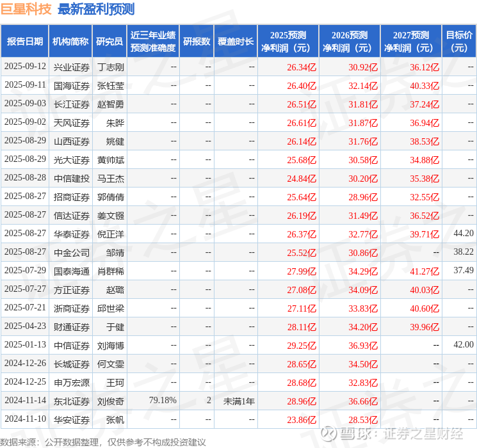This screenshot has width=477, height=448.
Task: Select the 报告日期 column header
Action: (x=24, y=42)
